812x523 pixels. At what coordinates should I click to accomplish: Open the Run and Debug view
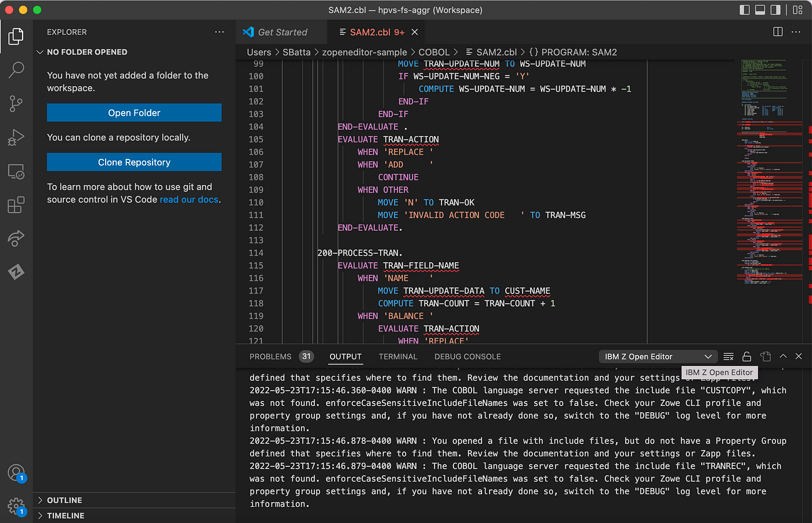tap(16, 137)
